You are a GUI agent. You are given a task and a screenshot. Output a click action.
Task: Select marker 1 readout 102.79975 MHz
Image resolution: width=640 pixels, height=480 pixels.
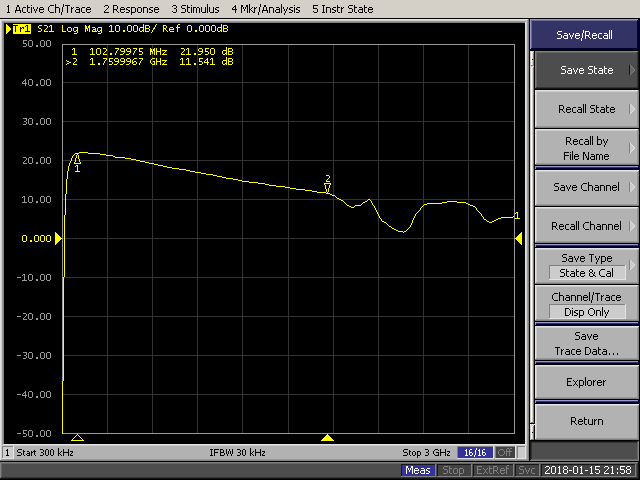click(128, 52)
